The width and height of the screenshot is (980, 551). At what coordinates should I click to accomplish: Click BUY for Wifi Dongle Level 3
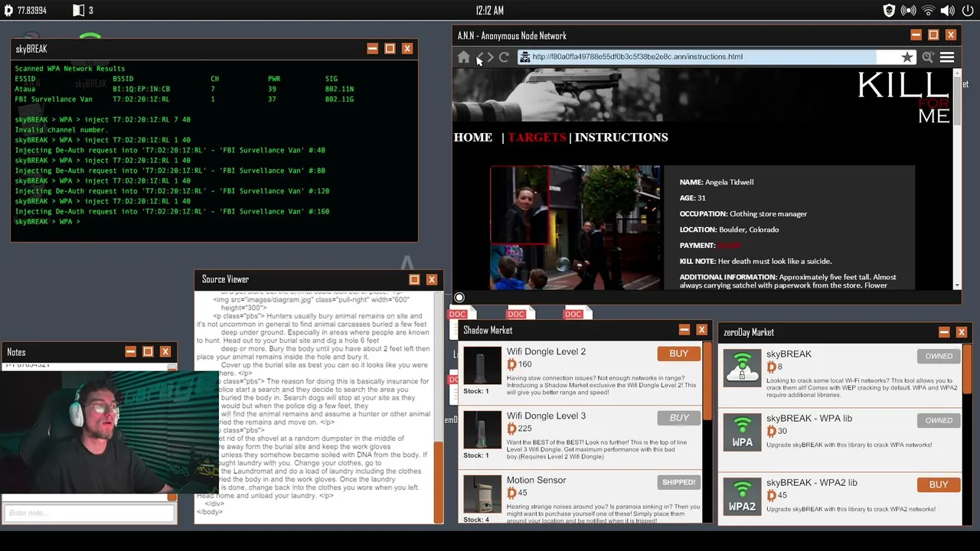679,418
